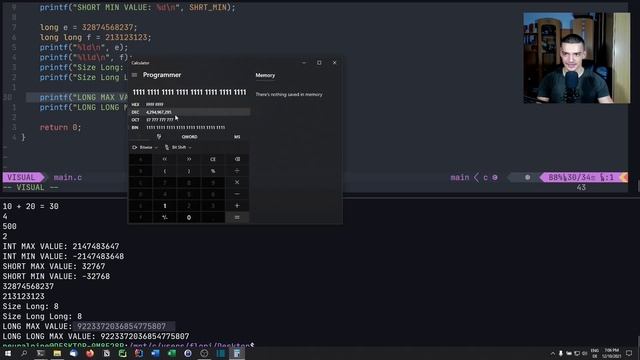Screen dimensions: 640x360
Task: Click 'INT MIN VALUE: -2147483648' terminal line
Action: pos(63,256)
